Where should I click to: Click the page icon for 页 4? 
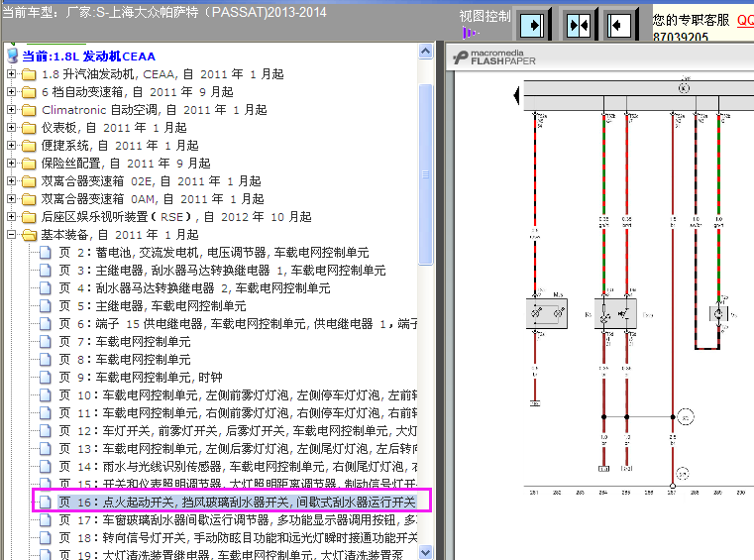[x=46, y=288]
